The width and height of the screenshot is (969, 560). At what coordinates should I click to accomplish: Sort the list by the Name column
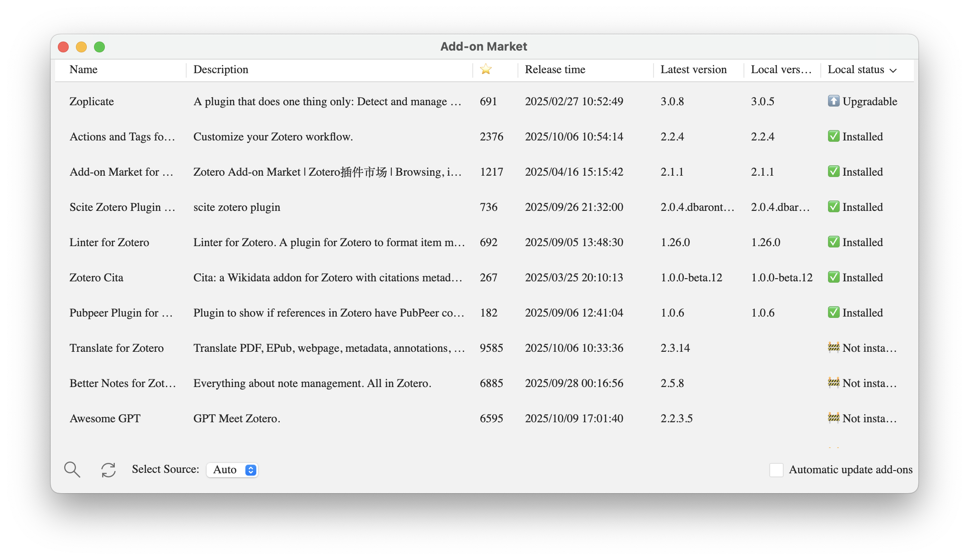point(83,69)
